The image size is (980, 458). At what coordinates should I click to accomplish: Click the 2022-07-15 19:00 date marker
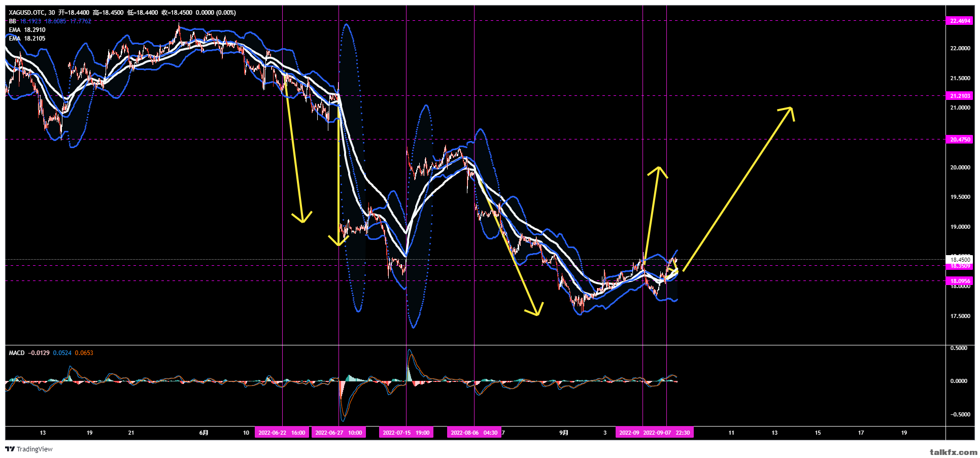[406, 433]
